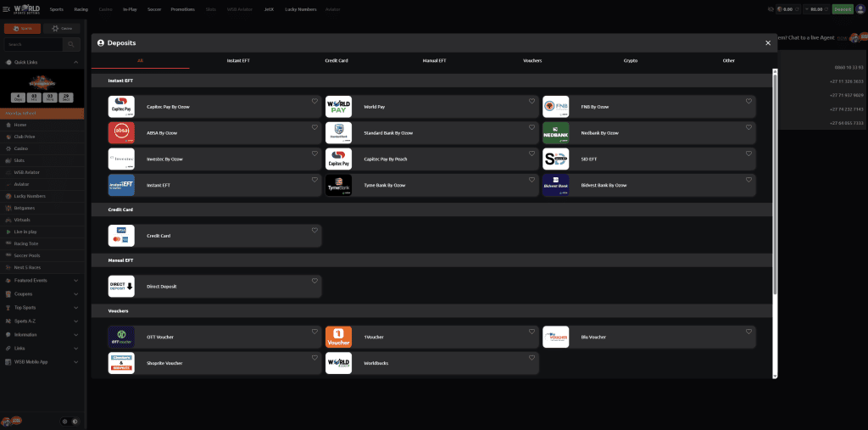Screen dimensions: 868x430
Task: Open live chat agent mascot icon
Action: pyautogui.click(x=858, y=37)
